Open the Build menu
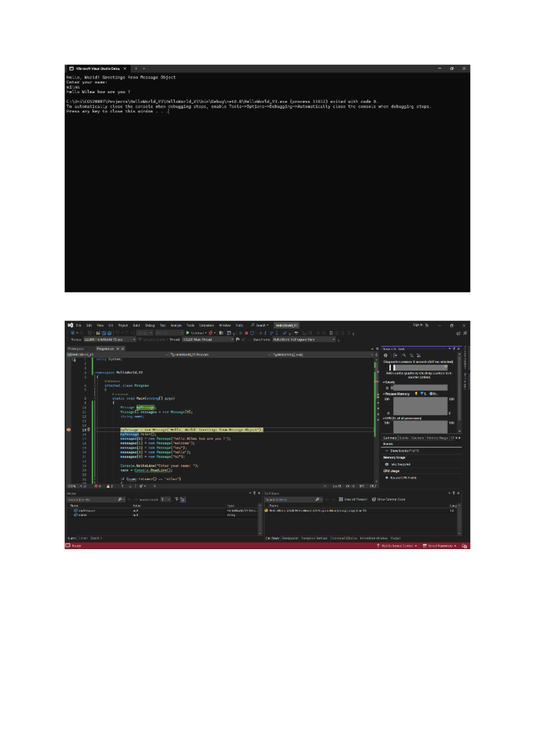 click(x=136, y=325)
